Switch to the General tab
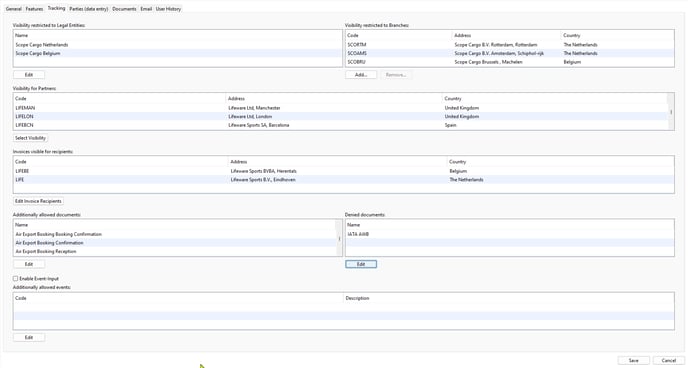The height and width of the screenshot is (368, 688). [x=14, y=9]
